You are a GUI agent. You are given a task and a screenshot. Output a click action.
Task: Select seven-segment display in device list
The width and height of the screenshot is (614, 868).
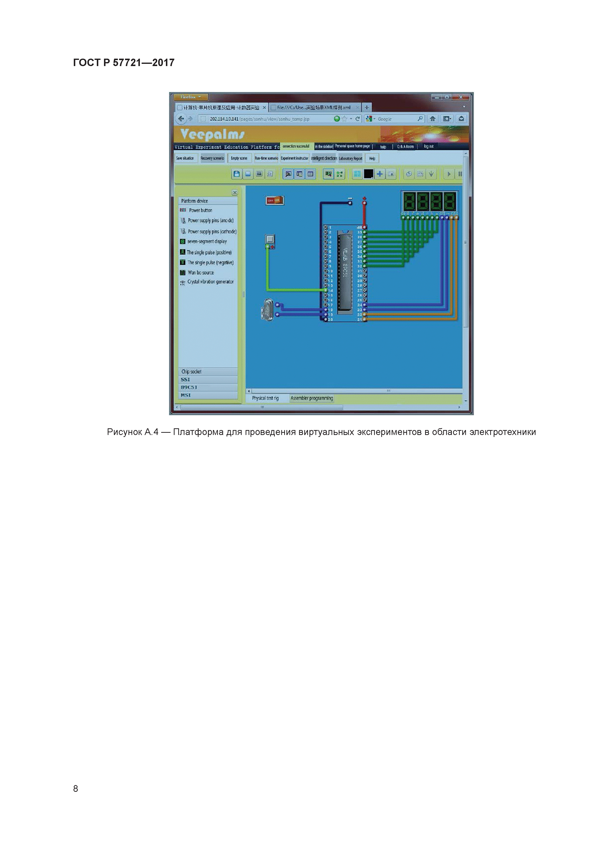204,241
